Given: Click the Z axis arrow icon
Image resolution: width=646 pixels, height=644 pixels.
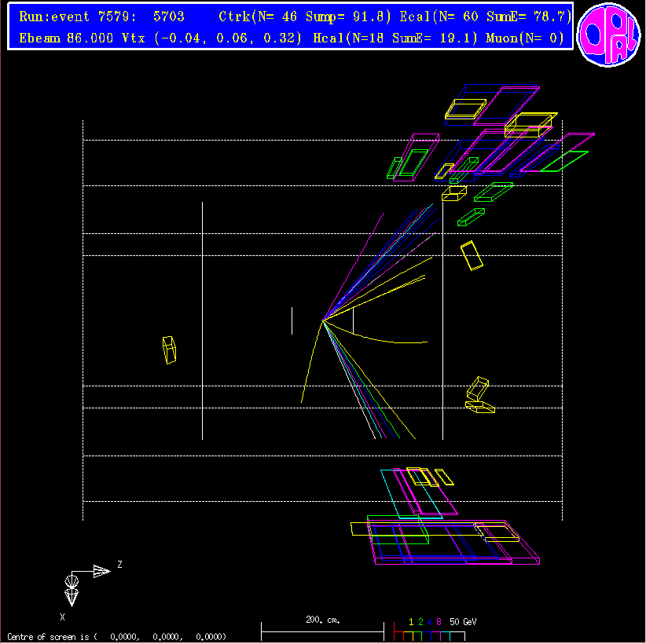Looking at the screenshot, I should [101, 571].
